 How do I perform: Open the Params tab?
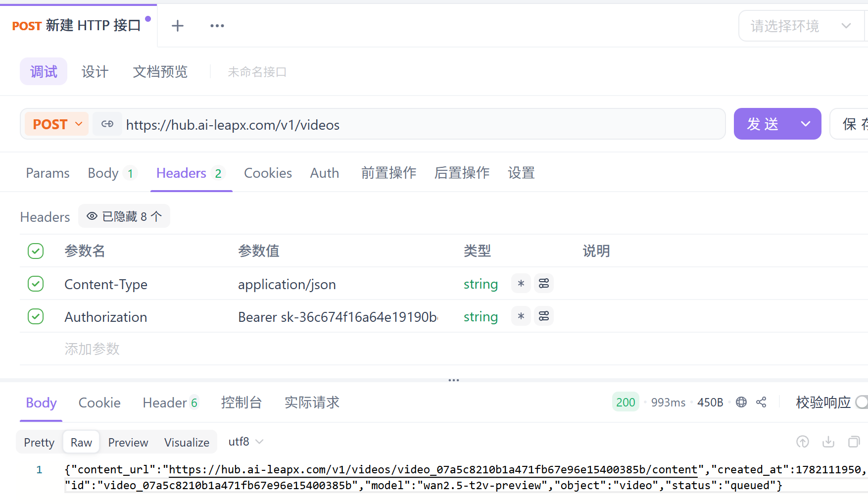pyautogui.click(x=48, y=173)
